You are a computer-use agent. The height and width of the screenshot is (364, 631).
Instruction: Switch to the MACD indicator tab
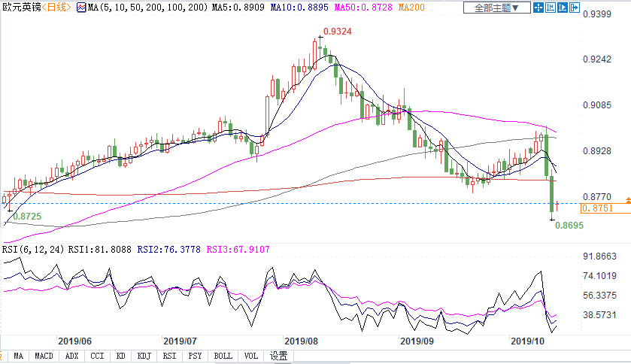(x=44, y=356)
